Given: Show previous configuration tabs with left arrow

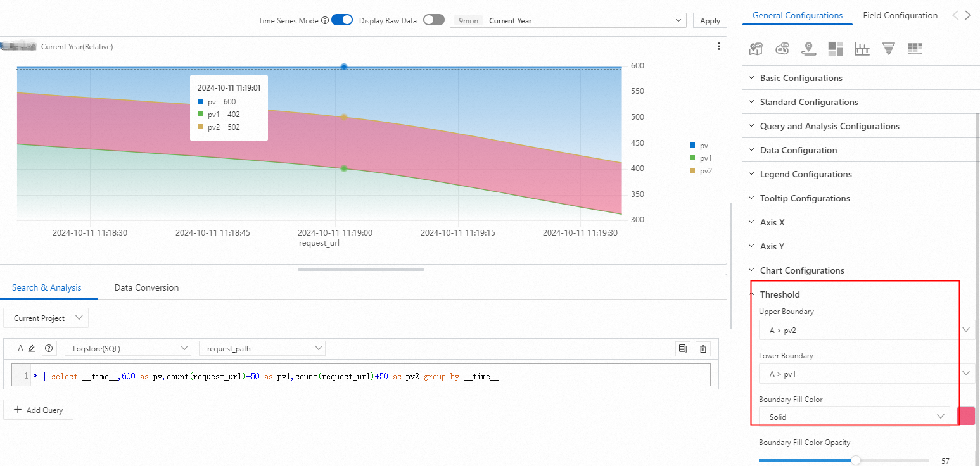Looking at the screenshot, I should tap(955, 15).
